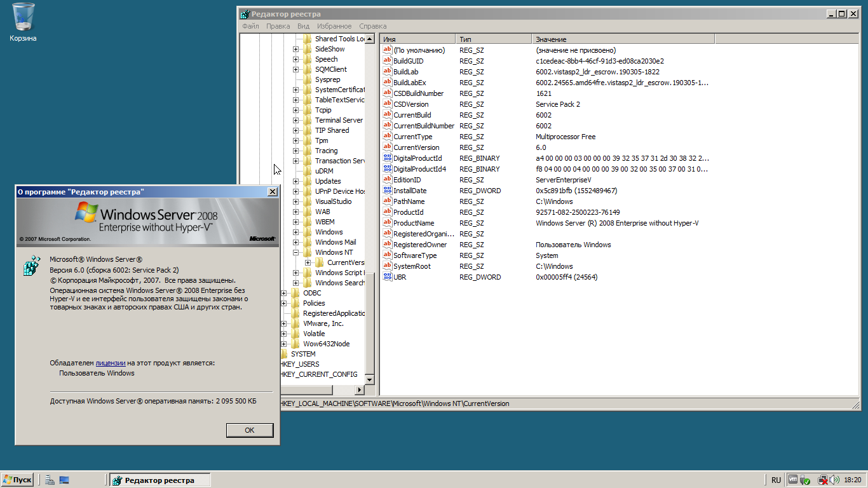Click OK in the About dialog
This screenshot has width=868, height=488.
point(250,430)
